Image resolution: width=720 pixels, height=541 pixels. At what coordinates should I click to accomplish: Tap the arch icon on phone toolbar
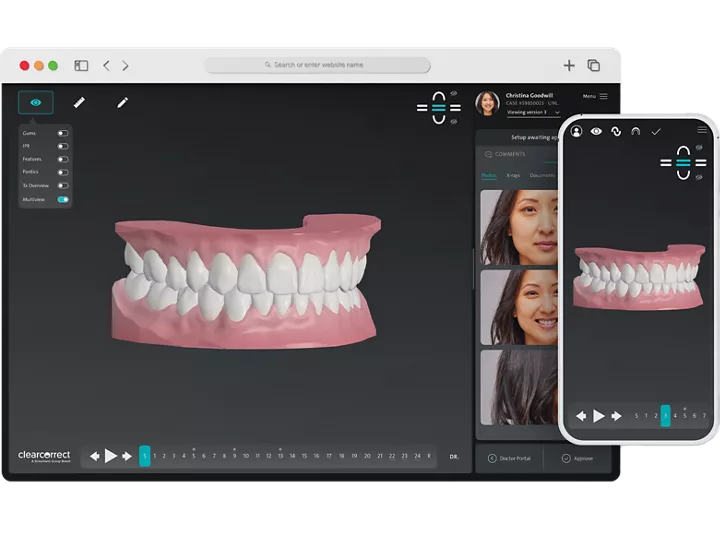click(635, 131)
